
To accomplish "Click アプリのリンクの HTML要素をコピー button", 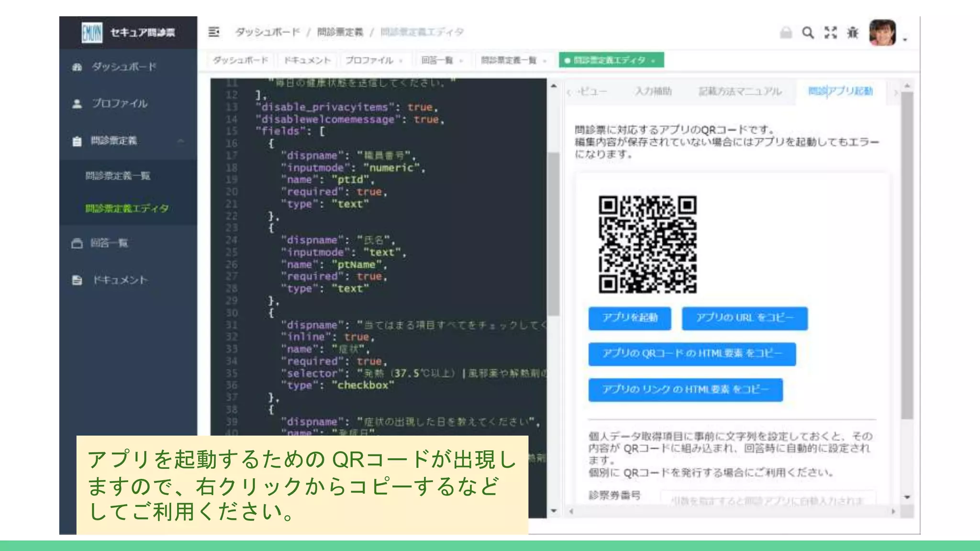I will (x=685, y=390).
